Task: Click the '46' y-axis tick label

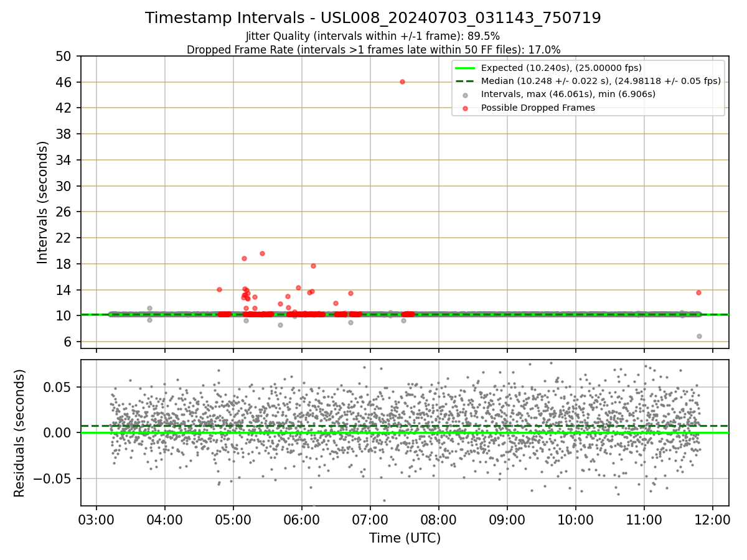Action: [x=63, y=82]
